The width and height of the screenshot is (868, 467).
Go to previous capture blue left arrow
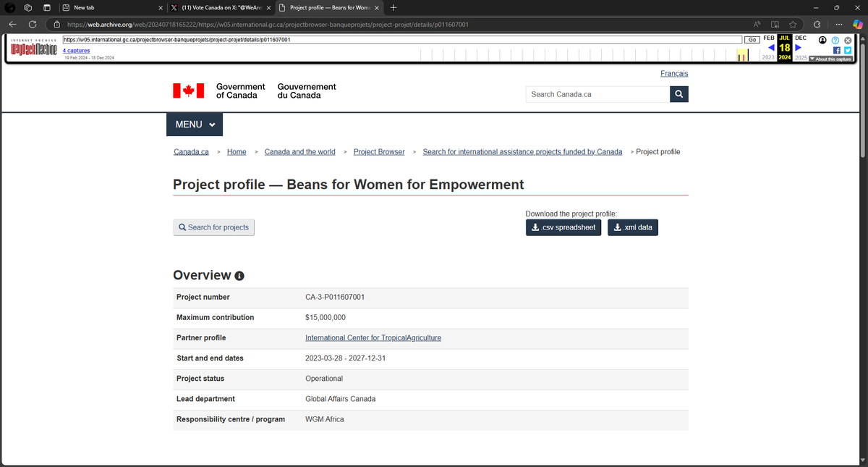(x=771, y=48)
